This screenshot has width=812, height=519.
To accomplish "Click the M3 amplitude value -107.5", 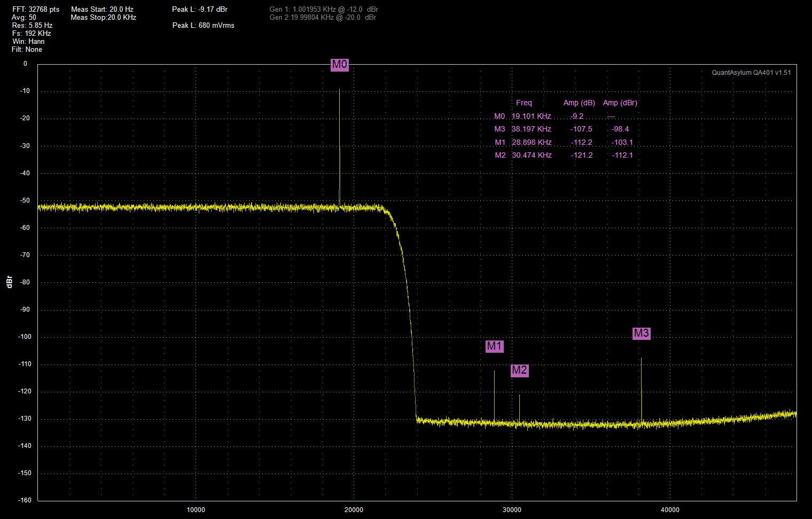I will (581, 129).
